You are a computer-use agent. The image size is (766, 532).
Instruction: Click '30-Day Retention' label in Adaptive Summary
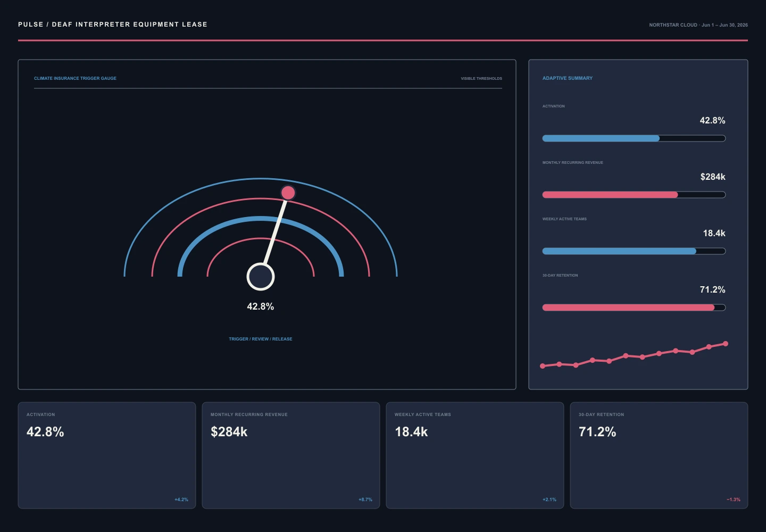560,276
